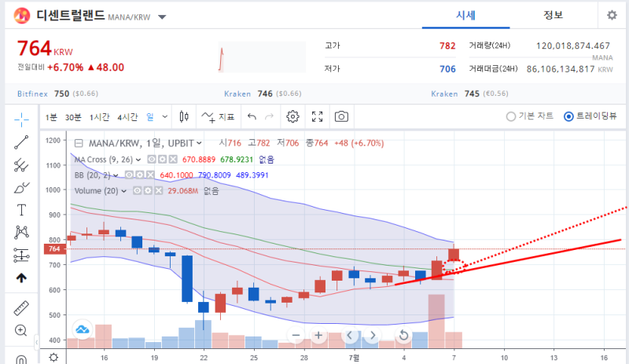Image resolution: width=629 pixels, height=364 pixels.
Task: Open BB indicator settings
Action: (140, 175)
